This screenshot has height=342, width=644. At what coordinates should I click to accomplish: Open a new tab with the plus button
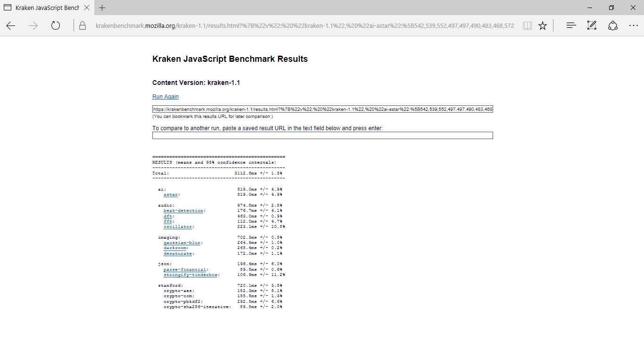coord(102,8)
